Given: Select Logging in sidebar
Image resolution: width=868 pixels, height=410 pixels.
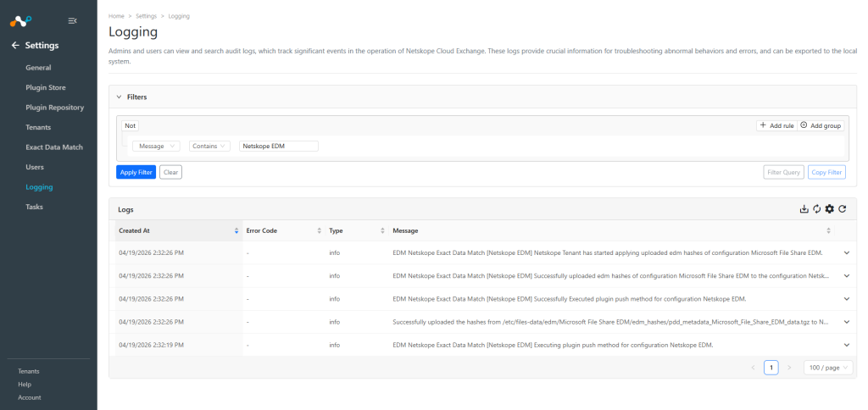Looking at the screenshot, I should click(x=39, y=187).
